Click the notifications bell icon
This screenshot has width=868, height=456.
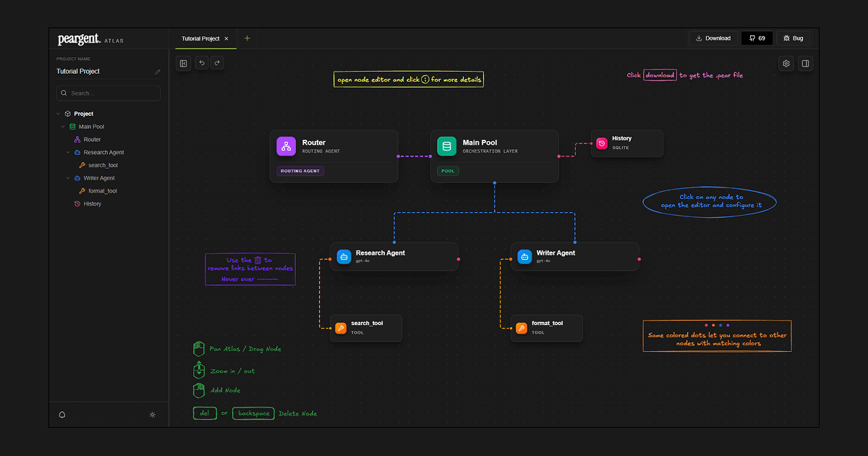(x=62, y=415)
